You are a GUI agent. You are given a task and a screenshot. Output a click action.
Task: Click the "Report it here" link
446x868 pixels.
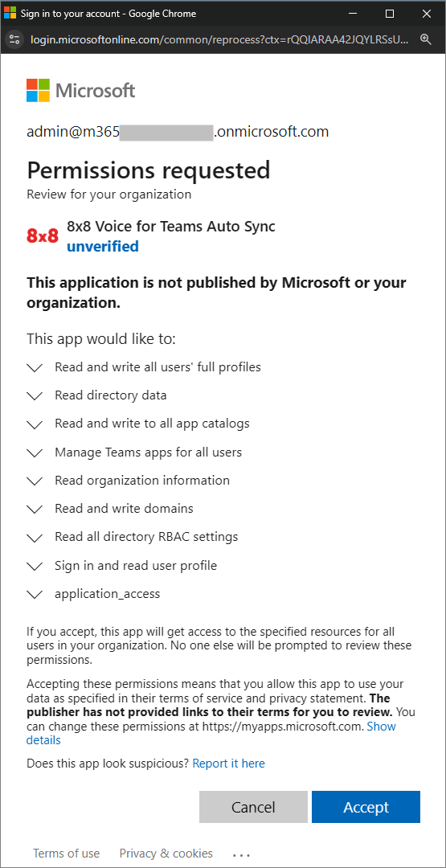tap(228, 764)
